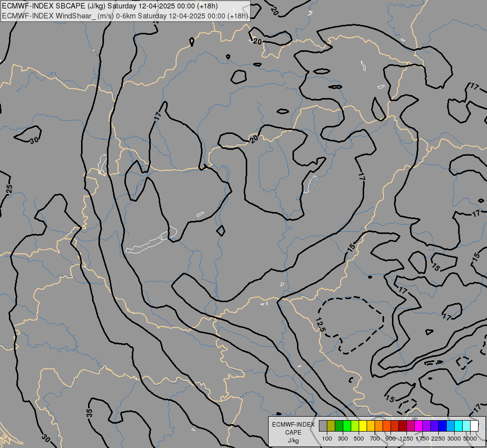Click the gray swatch in the CAPE legend
487x448 pixels.
tap(323, 426)
